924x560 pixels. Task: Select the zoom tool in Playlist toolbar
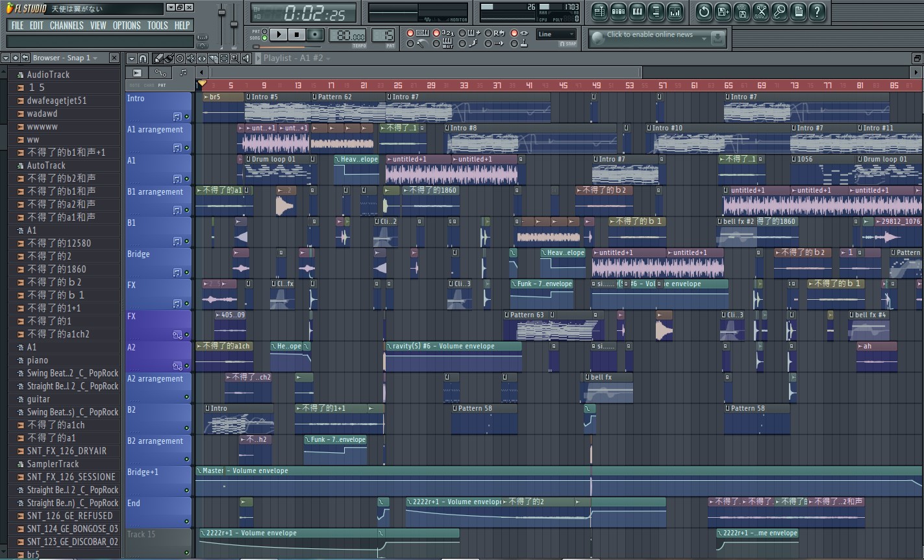235,58
